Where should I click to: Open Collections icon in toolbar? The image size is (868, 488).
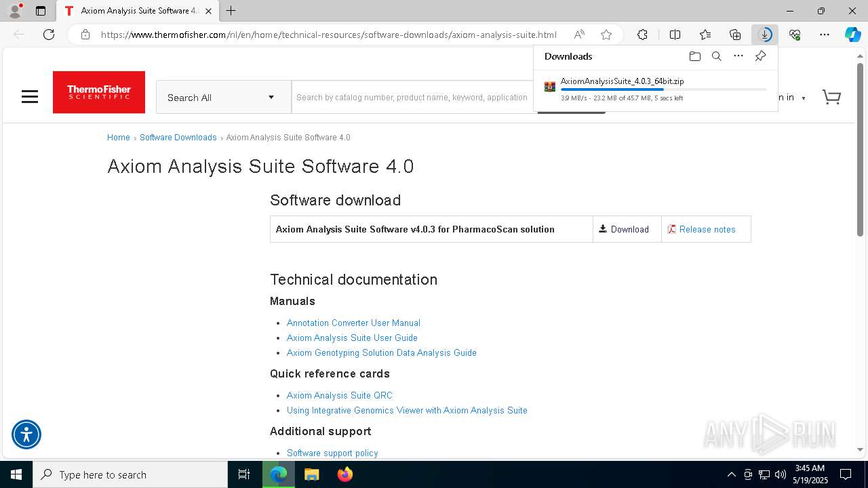click(735, 35)
